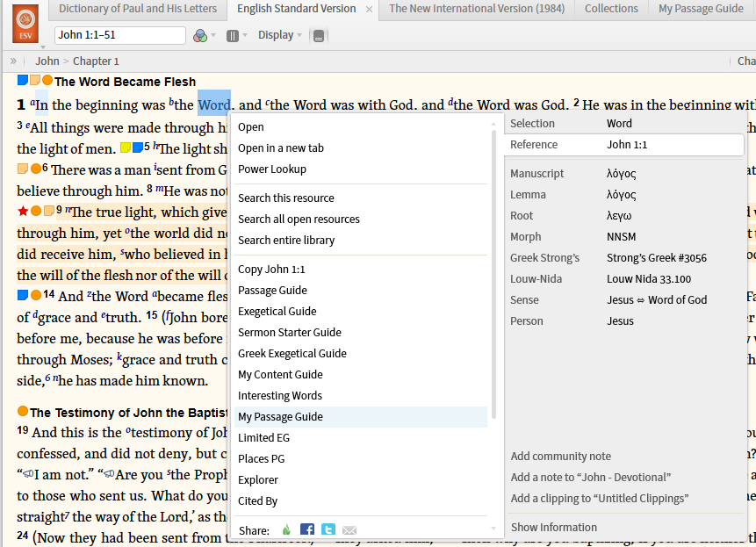The width and height of the screenshot is (756, 547).
Task: Select Louw Nida 33.100 row
Action: [x=625, y=279]
